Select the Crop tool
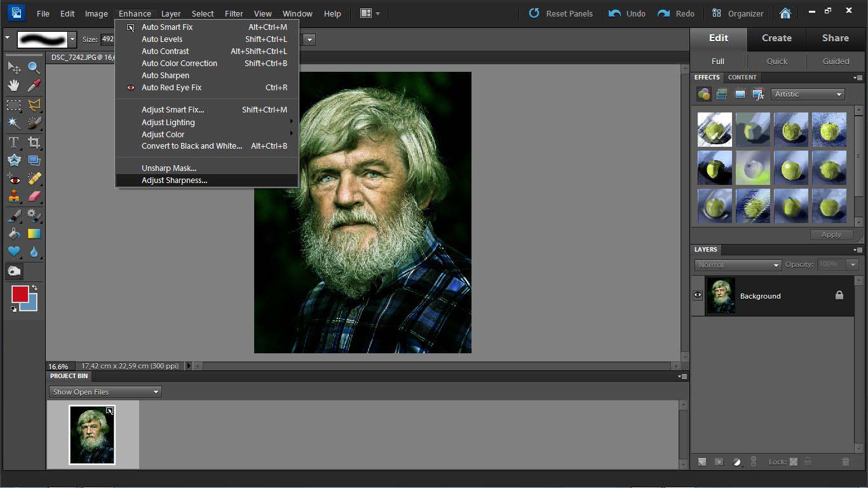The width and height of the screenshot is (868, 488). point(34,142)
